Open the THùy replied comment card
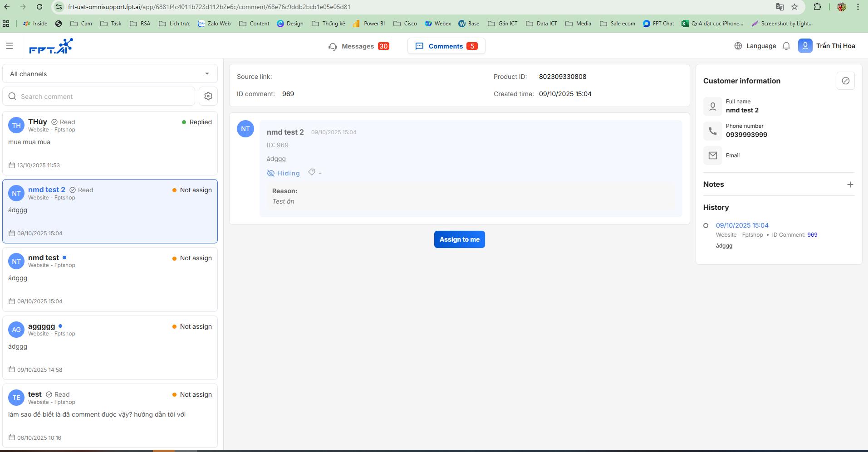The image size is (868, 452). click(110, 143)
